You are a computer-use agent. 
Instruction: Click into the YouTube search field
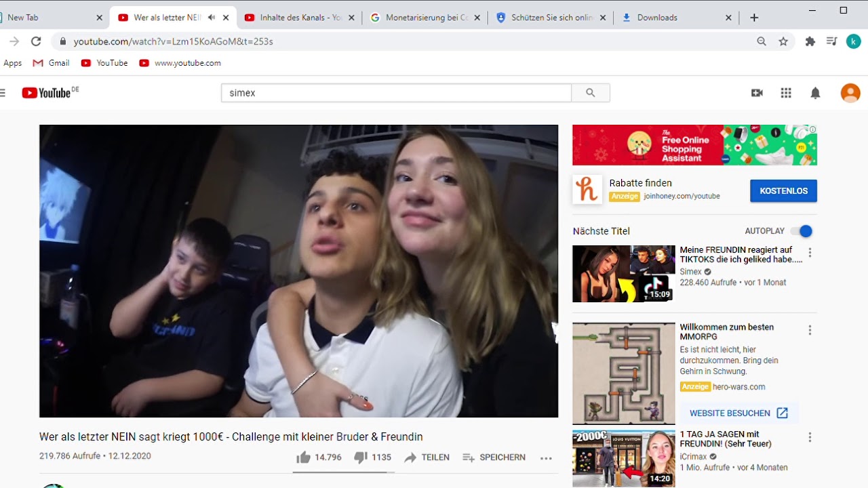point(396,93)
